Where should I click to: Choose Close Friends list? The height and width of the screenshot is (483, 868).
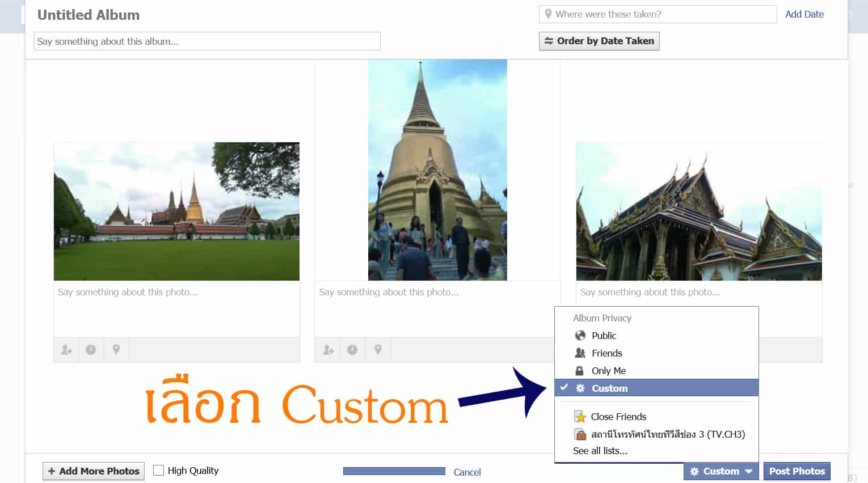pyautogui.click(x=618, y=417)
